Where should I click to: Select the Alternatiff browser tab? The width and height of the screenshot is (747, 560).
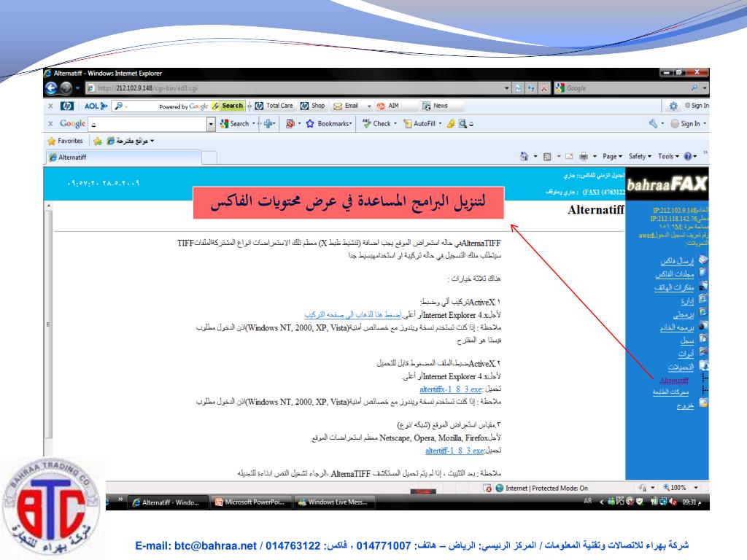[124, 157]
